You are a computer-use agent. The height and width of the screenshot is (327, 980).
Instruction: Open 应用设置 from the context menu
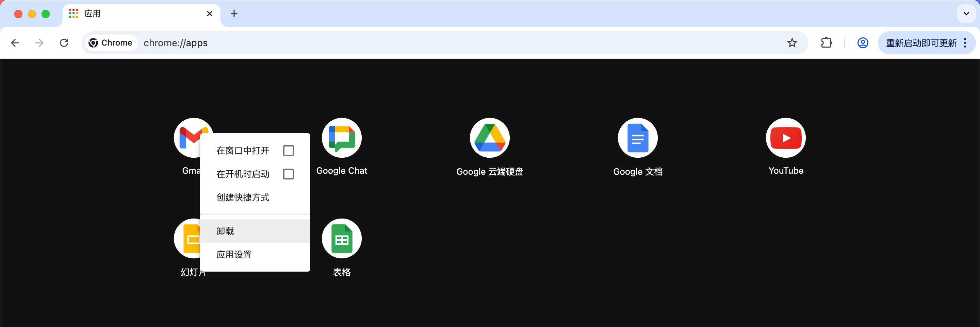click(x=255, y=254)
